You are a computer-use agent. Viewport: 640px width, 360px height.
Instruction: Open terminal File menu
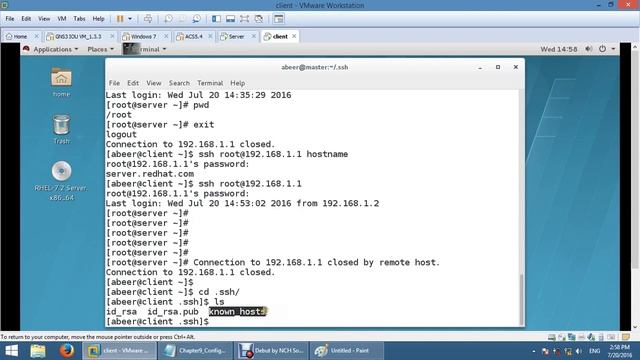pyautogui.click(x=114, y=83)
